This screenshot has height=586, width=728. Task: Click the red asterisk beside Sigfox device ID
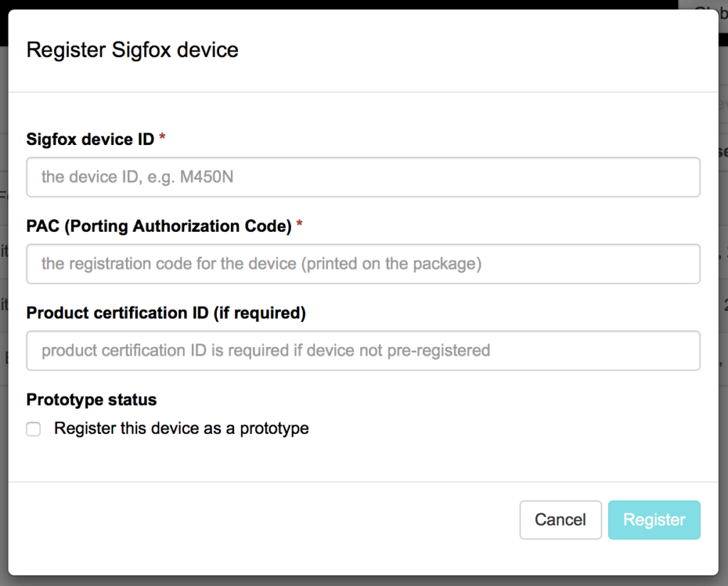(x=161, y=138)
